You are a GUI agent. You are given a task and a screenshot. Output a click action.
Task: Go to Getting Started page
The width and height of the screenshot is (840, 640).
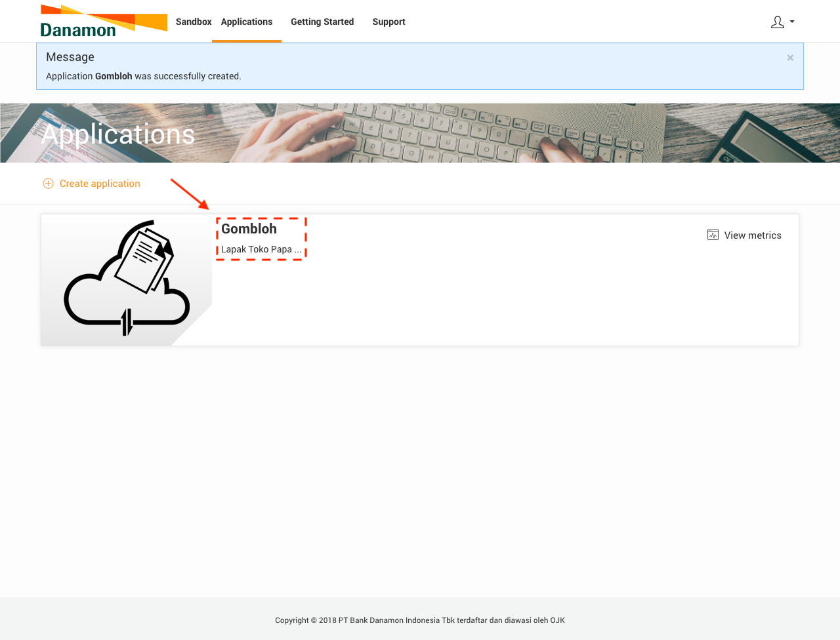pyautogui.click(x=322, y=22)
